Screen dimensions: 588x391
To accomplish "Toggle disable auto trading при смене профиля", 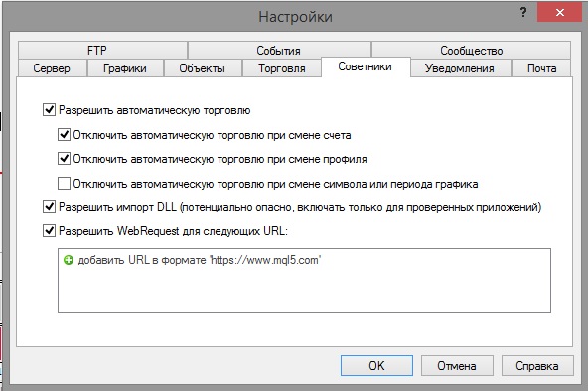I will click(64, 159).
